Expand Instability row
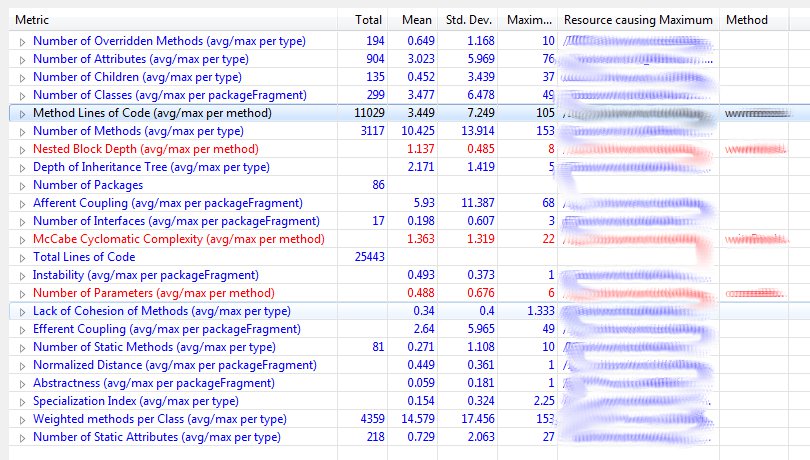This screenshot has width=810, height=460. [22, 276]
